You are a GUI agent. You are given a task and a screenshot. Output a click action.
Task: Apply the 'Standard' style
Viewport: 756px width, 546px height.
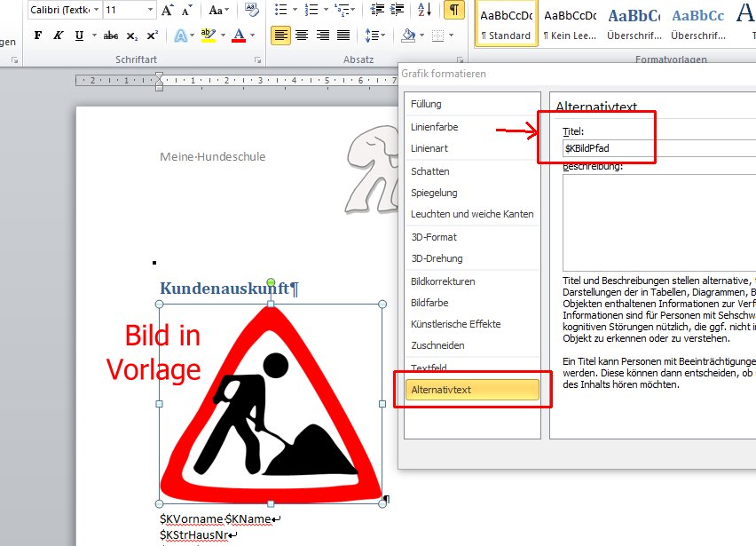point(505,24)
